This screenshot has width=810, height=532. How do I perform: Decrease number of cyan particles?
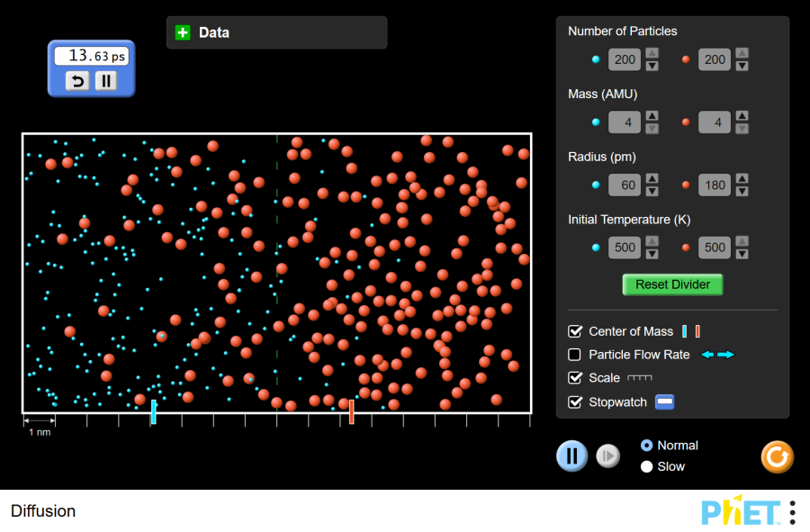point(652,66)
